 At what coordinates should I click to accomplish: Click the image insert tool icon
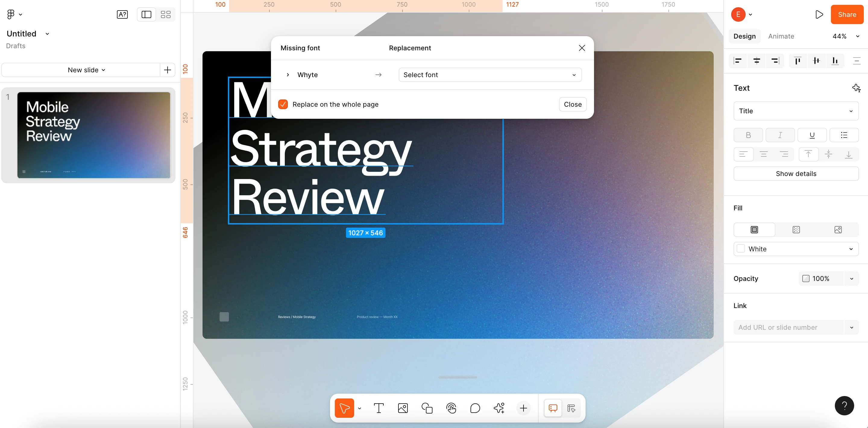click(403, 408)
